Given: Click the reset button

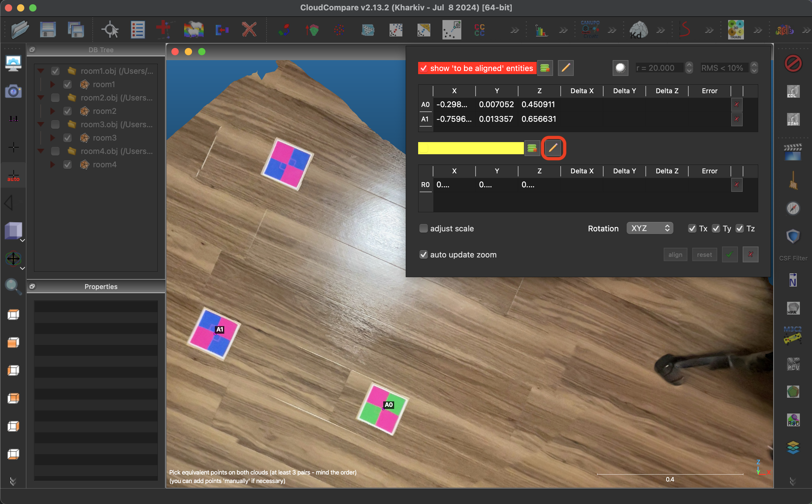Looking at the screenshot, I should (704, 255).
